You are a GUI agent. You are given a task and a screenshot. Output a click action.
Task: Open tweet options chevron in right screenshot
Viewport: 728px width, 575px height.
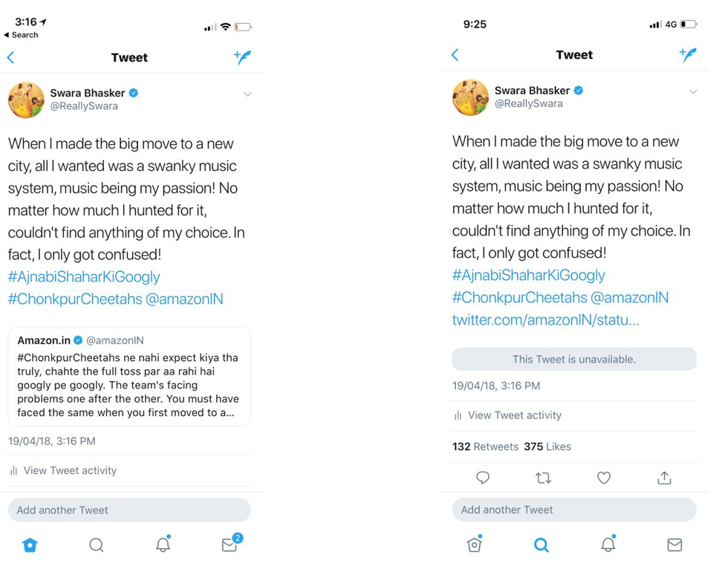click(x=692, y=91)
